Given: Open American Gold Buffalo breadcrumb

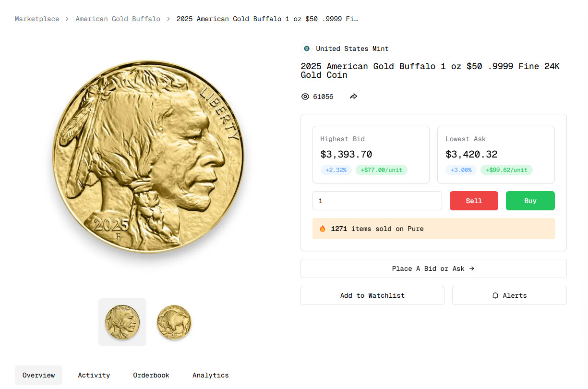Looking at the screenshot, I should tap(118, 19).
